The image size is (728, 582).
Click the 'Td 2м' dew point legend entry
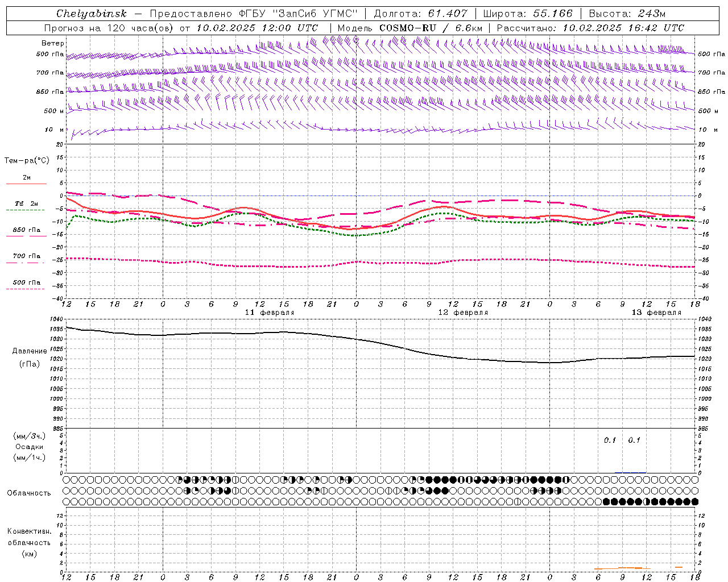pyautogui.click(x=27, y=203)
